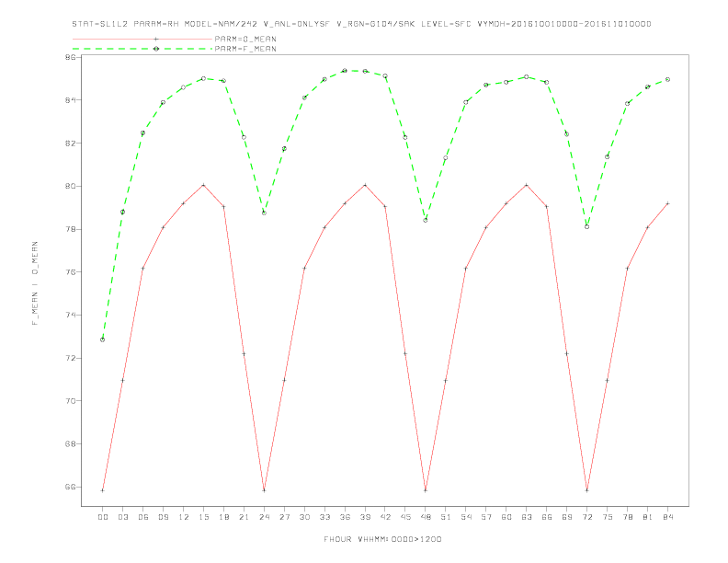Click the red O_MEAN minimum marker at hour 24
The width and height of the screenshot is (728, 563).
click(264, 490)
